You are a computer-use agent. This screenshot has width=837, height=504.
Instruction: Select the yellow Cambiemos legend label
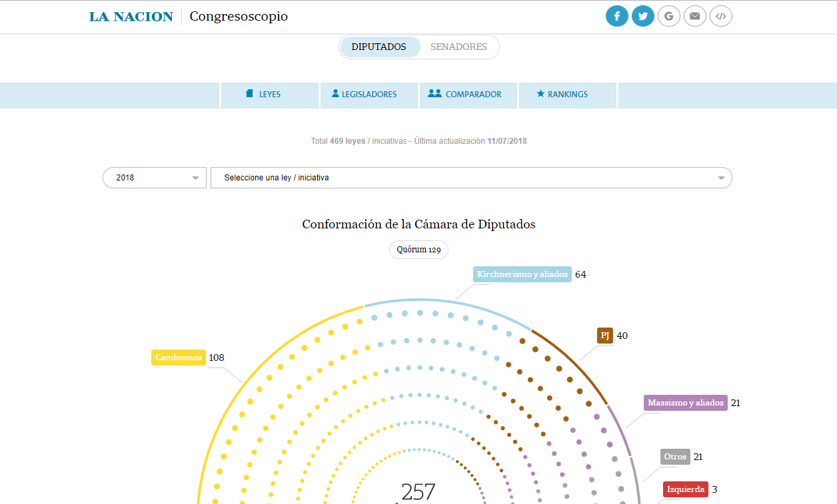(178, 358)
